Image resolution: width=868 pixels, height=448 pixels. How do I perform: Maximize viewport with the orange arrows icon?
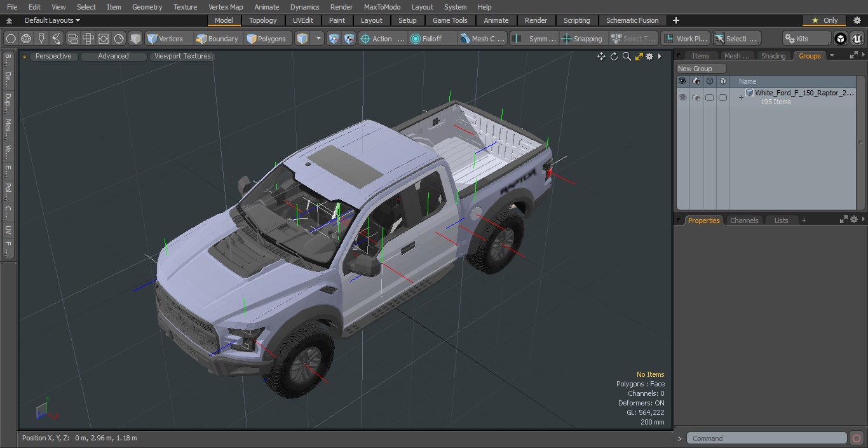pyautogui.click(x=639, y=57)
